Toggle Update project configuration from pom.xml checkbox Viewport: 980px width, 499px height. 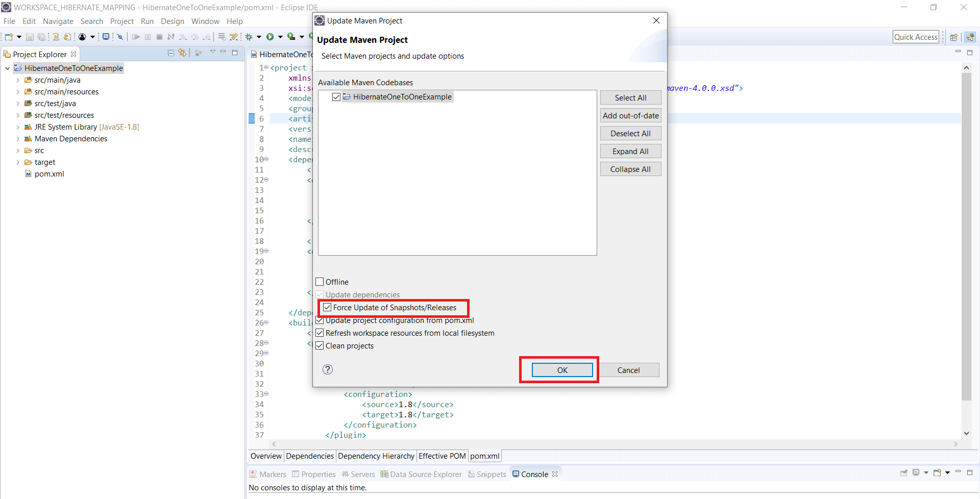(320, 320)
